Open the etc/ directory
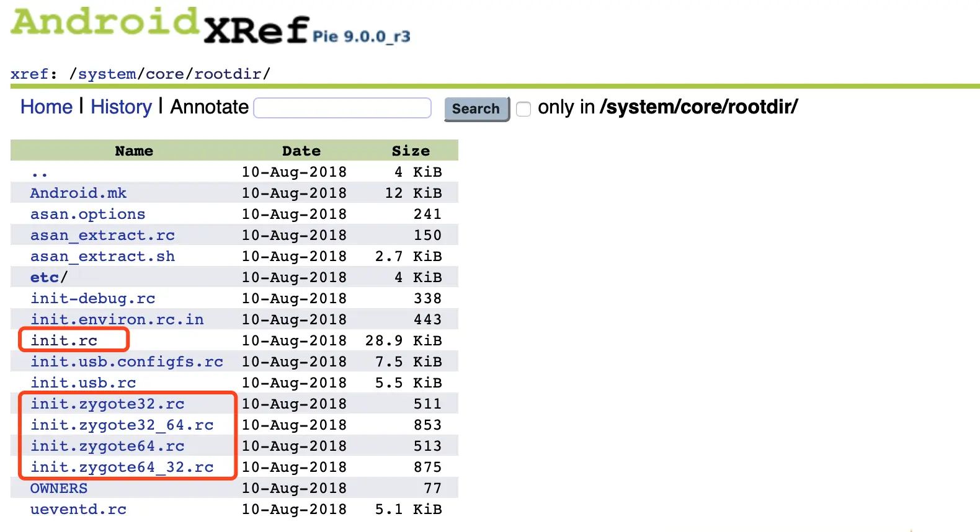Image resolution: width=980 pixels, height=532 pixels. pos(48,277)
